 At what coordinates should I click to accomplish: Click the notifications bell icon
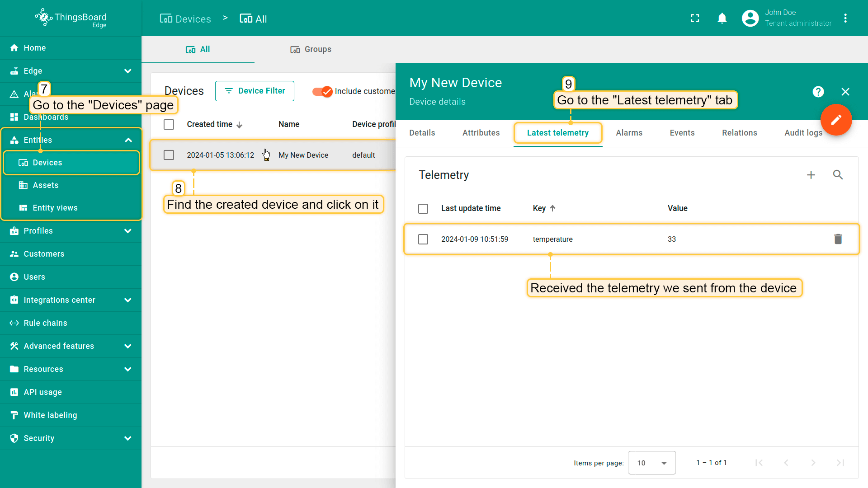[x=722, y=19]
